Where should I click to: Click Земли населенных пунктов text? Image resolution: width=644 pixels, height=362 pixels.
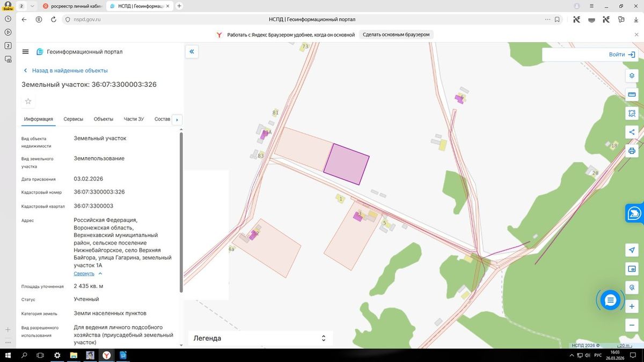(110, 313)
